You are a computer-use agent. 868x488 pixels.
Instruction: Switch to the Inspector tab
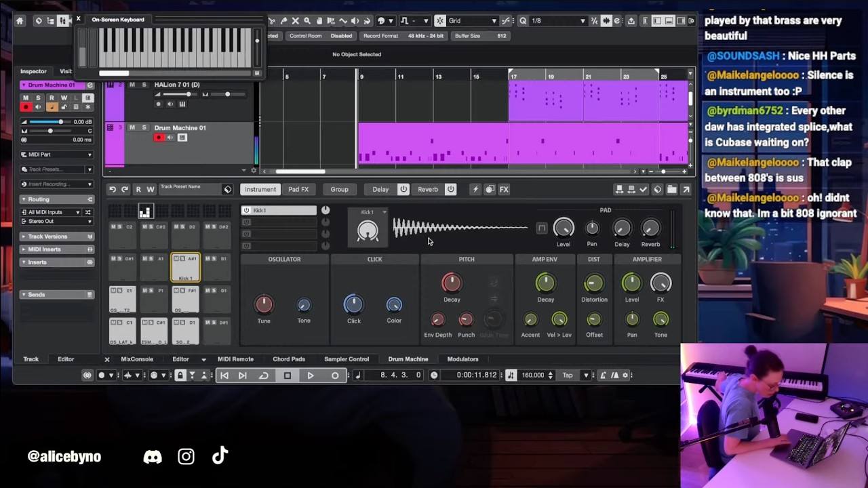[x=33, y=71]
